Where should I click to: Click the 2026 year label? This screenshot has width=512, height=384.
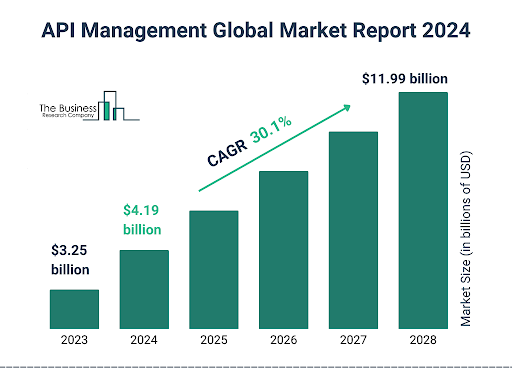point(284,340)
